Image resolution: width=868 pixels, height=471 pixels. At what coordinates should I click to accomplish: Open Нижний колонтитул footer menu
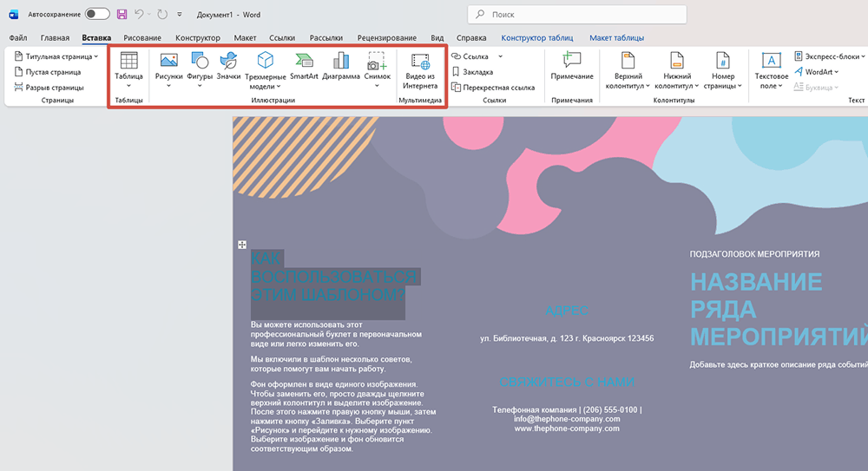pyautogui.click(x=677, y=71)
